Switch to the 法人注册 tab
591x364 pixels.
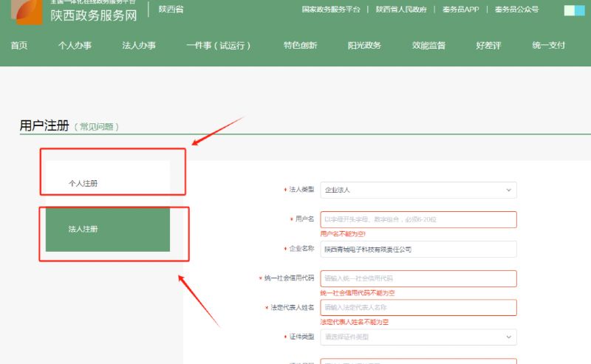(83, 229)
